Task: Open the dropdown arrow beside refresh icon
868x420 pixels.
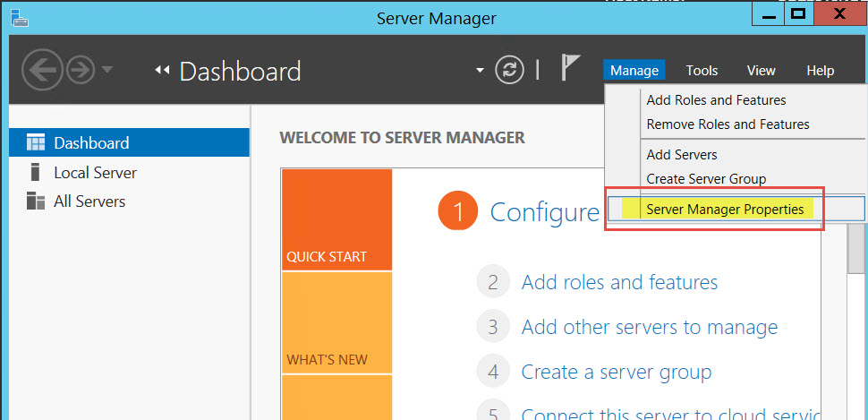Action: [x=480, y=70]
